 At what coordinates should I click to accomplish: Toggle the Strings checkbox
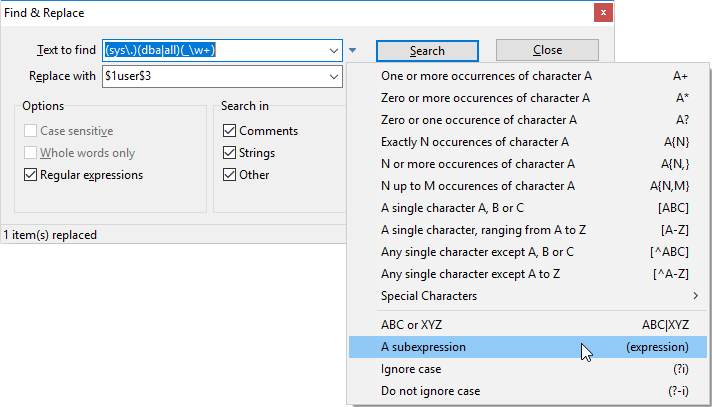point(230,153)
